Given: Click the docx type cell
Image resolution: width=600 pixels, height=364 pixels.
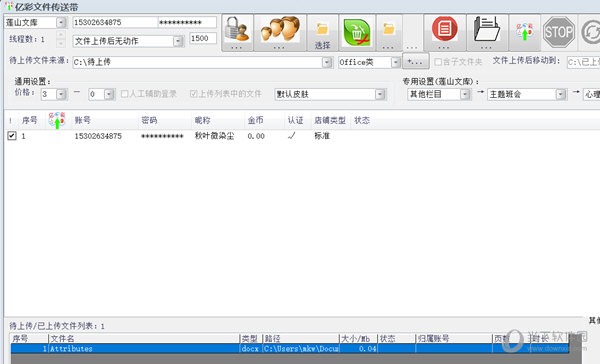Looking at the screenshot, I should (250, 348).
